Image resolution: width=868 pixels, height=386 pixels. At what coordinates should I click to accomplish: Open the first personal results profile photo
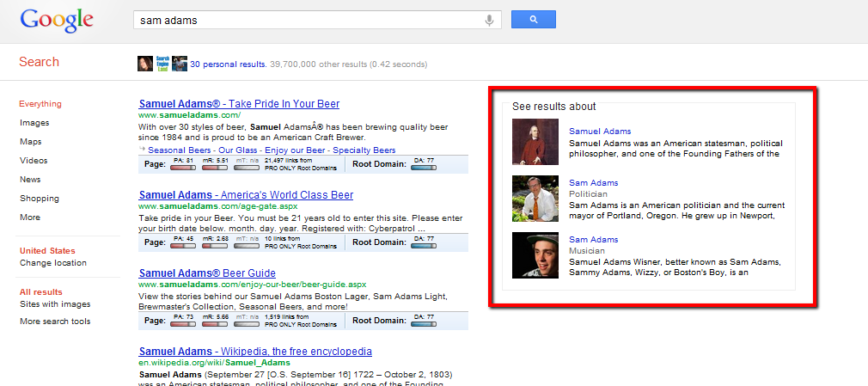(x=145, y=64)
